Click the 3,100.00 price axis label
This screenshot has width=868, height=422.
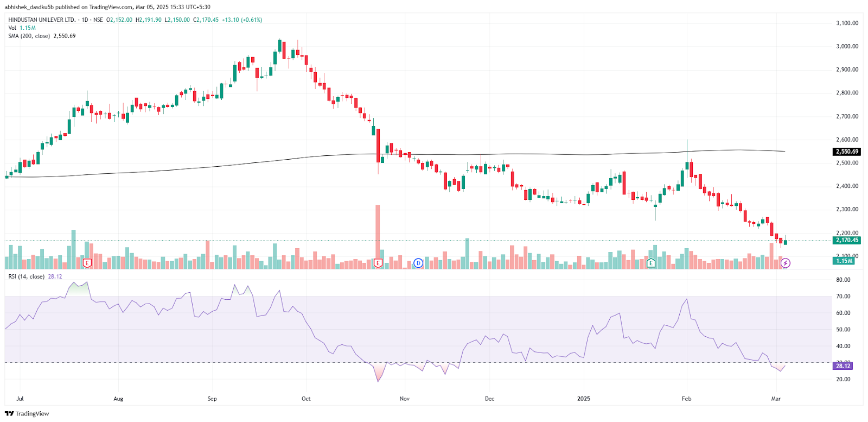coord(847,23)
